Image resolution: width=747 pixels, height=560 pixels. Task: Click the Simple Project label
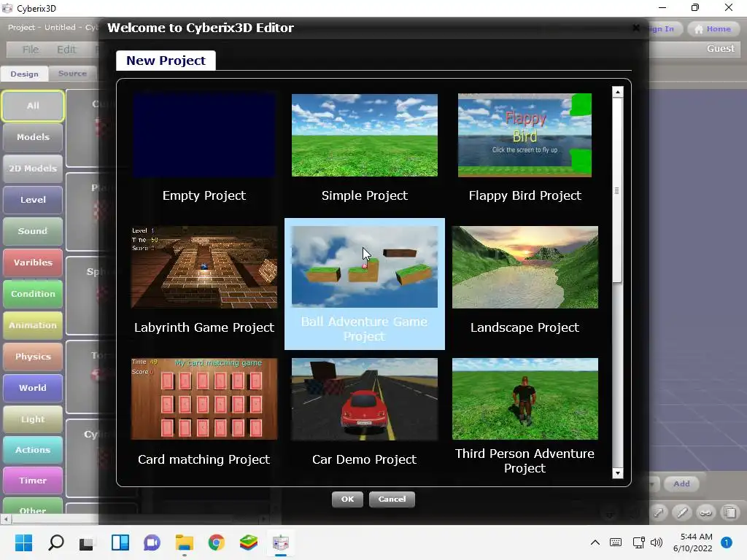[365, 195]
